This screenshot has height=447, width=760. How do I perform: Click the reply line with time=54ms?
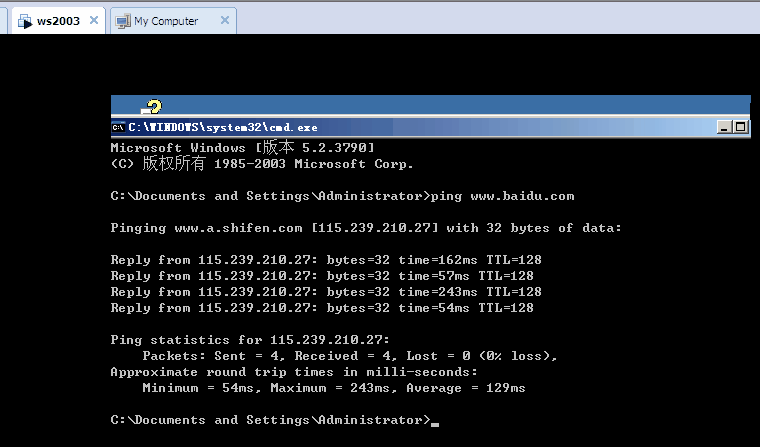(322, 308)
